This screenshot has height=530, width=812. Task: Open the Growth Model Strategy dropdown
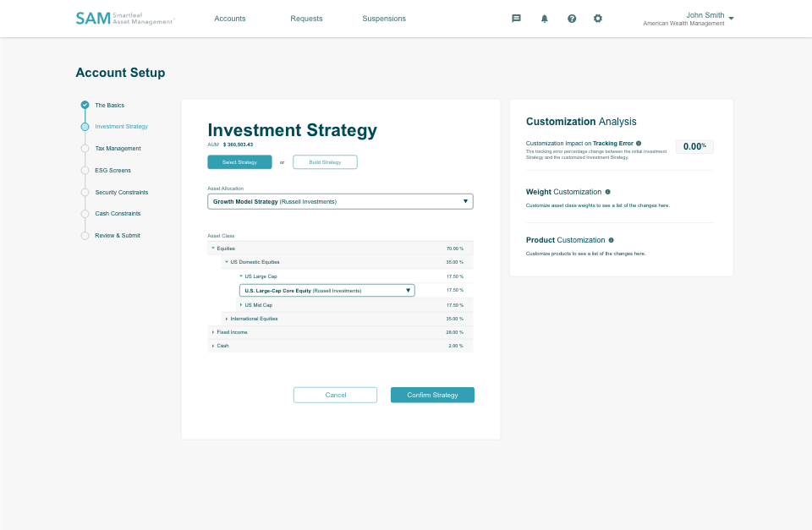[x=340, y=201]
